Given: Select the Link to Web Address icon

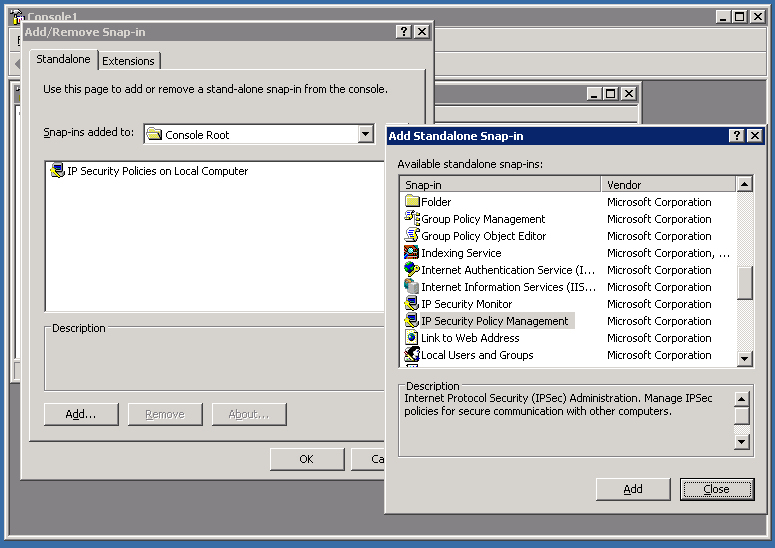Looking at the screenshot, I should point(411,338).
